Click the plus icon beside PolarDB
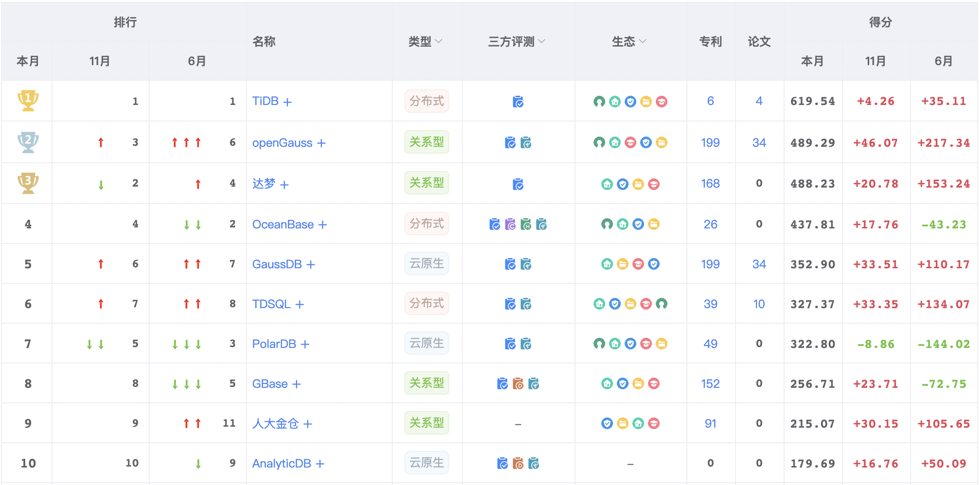 pos(305,344)
